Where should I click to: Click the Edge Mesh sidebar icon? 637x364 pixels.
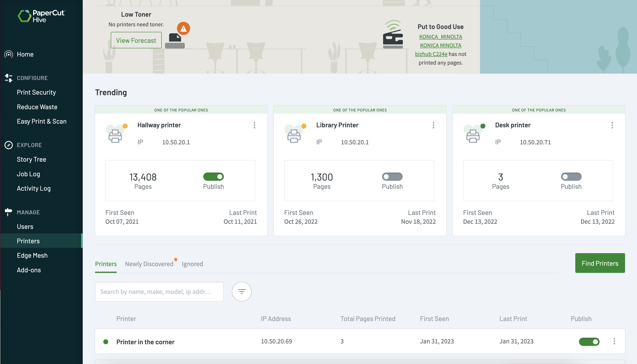pos(32,255)
